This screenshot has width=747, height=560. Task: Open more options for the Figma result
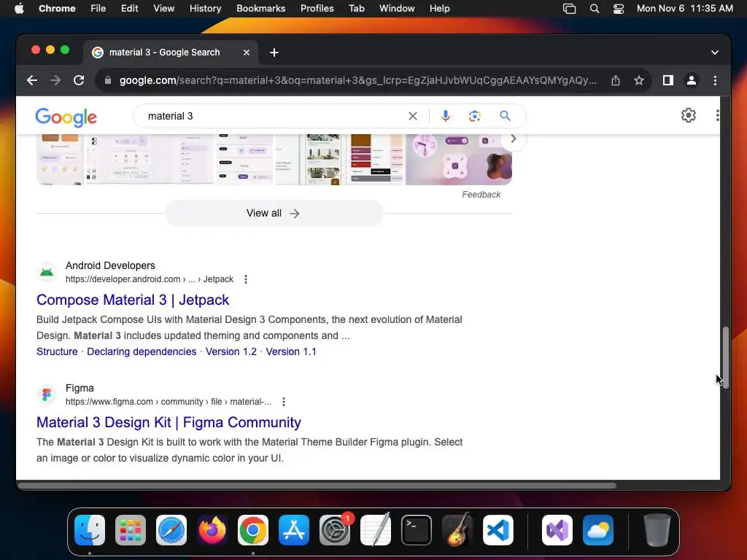click(x=284, y=402)
